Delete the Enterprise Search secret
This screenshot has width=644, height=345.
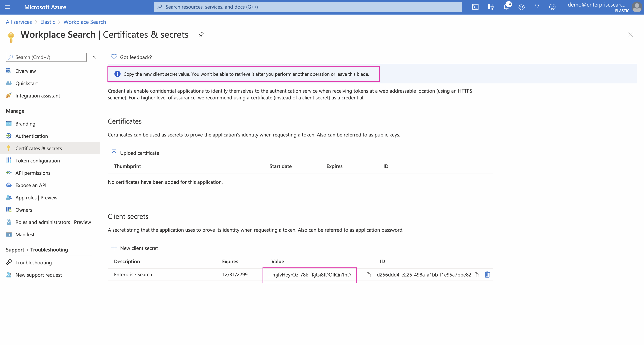point(487,275)
